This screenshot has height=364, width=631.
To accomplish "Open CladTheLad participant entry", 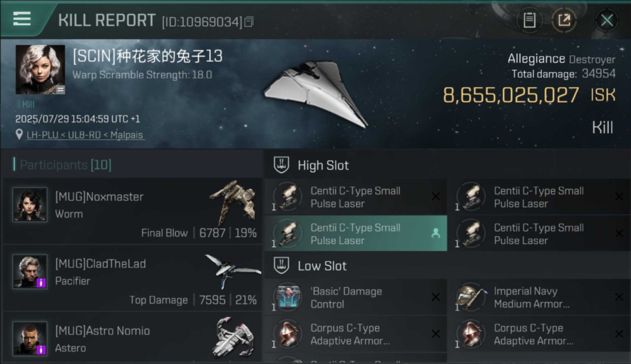I will [132, 279].
